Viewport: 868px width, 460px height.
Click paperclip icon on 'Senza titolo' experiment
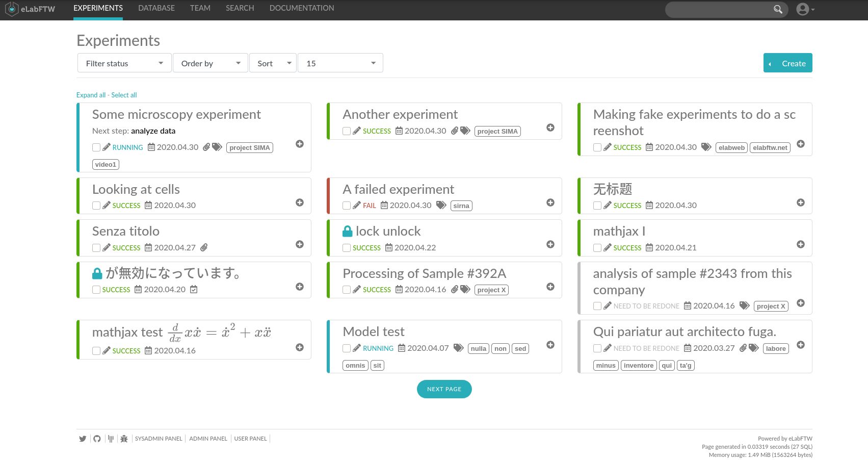pyautogui.click(x=204, y=247)
